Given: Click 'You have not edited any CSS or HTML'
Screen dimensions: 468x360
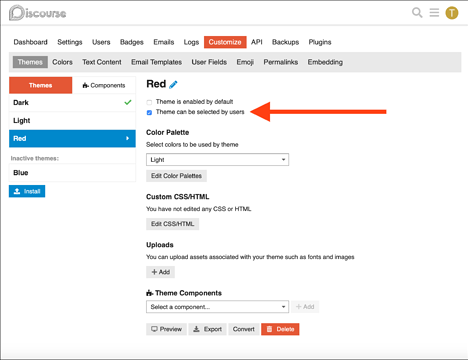Looking at the screenshot, I should click(x=199, y=209).
